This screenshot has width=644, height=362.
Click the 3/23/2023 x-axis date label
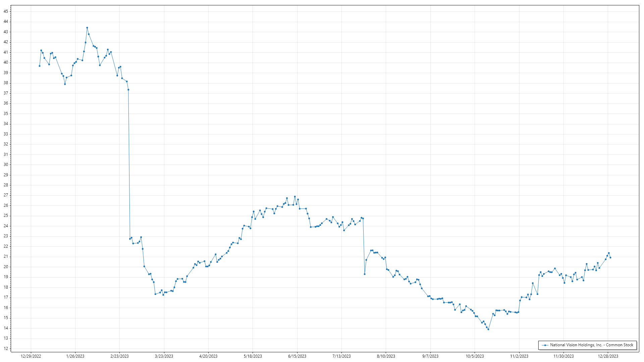click(164, 356)
